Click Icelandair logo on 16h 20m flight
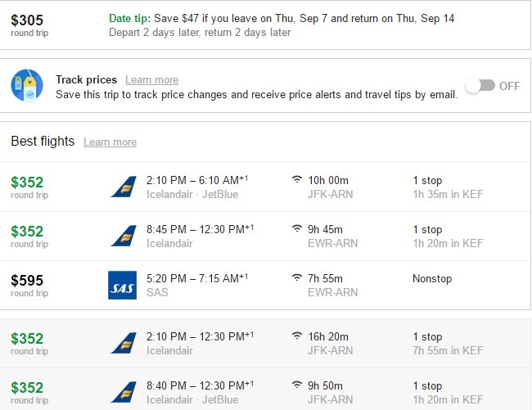Screen dimensions: 532x410 click(124, 343)
